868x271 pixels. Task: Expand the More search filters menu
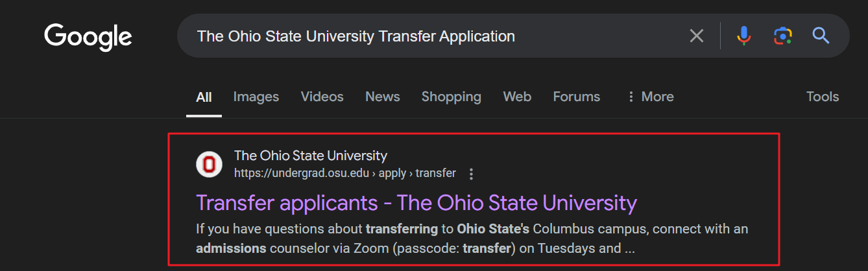pos(650,97)
